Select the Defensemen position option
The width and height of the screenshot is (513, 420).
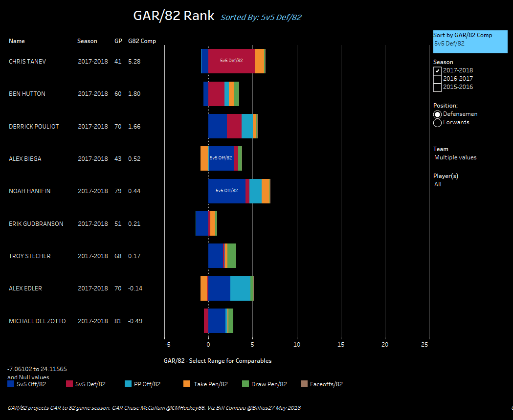click(437, 114)
